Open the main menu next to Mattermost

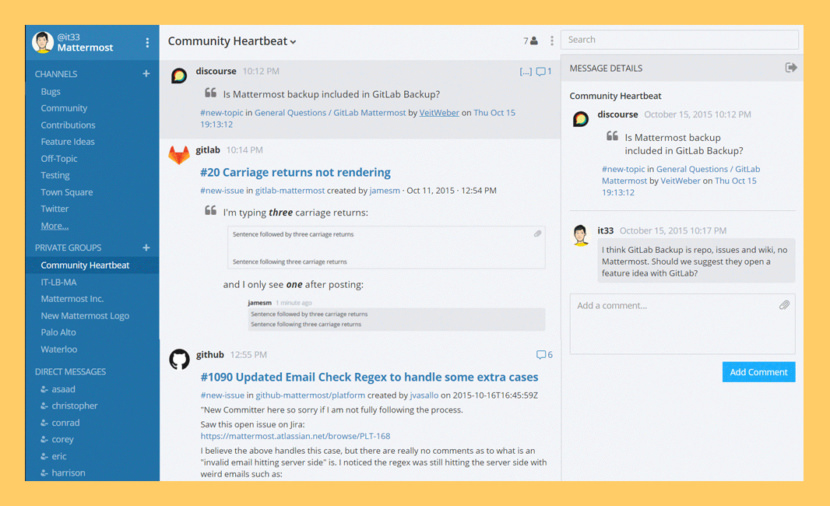[147, 42]
